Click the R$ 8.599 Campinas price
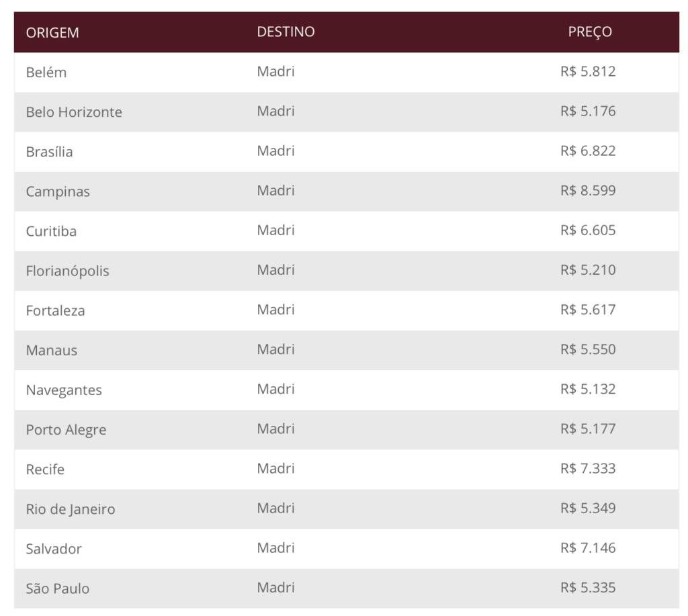This screenshot has height=616, width=688. coord(588,190)
